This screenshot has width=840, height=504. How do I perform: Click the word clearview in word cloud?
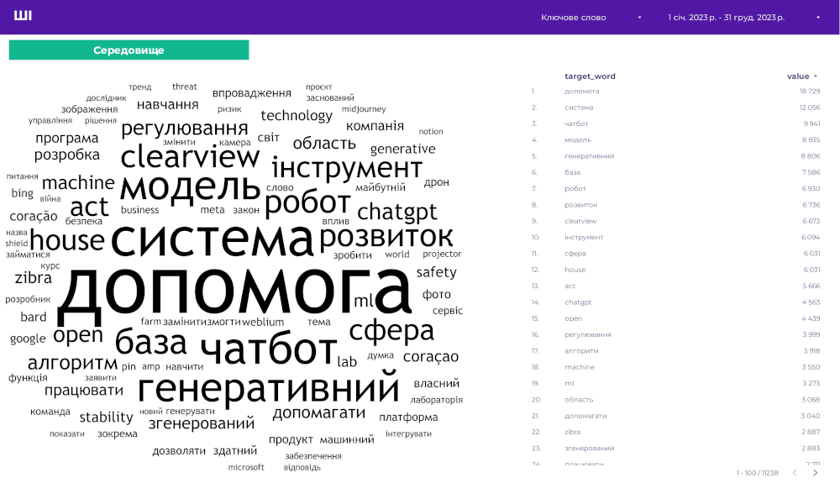190,156
